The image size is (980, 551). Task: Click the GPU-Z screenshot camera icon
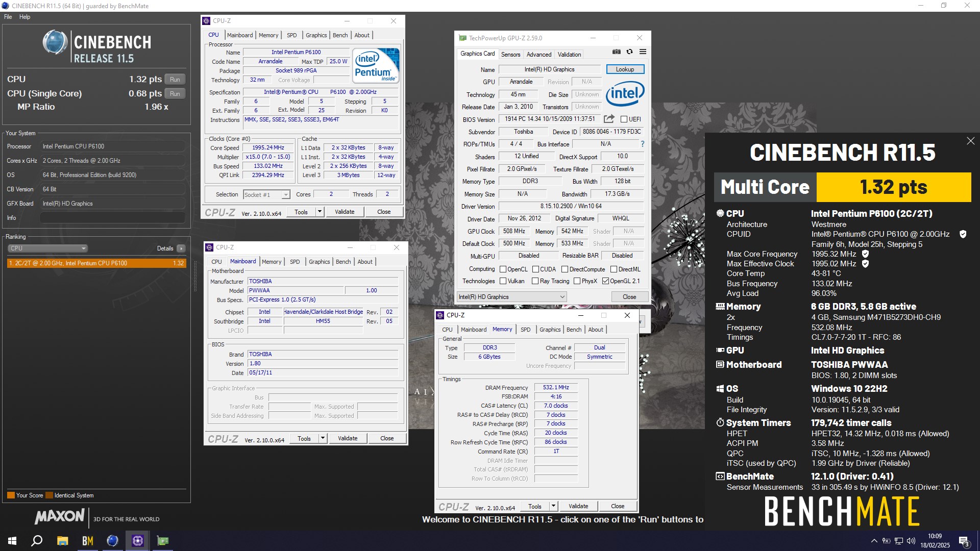(x=617, y=52)
